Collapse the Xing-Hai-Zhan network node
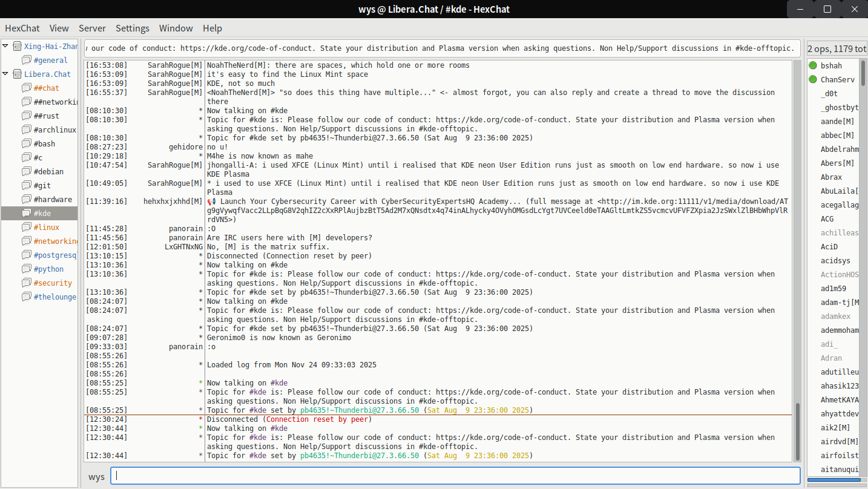 (5, 47)
